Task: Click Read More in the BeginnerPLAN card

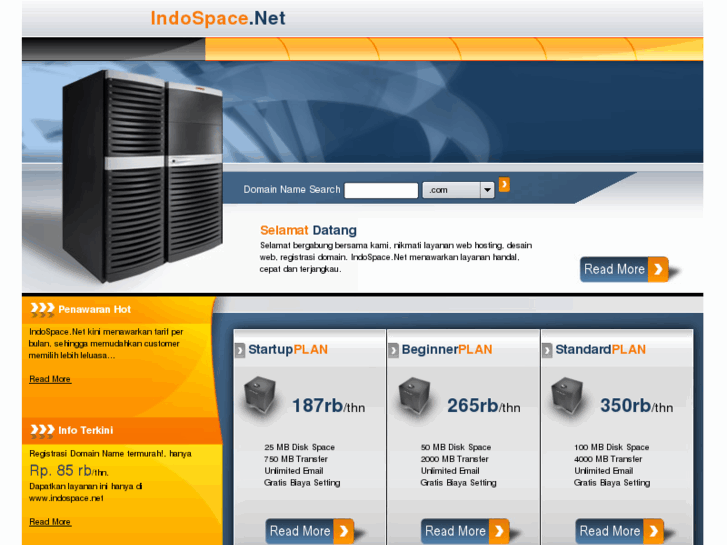Action: [x=465, y=531]
